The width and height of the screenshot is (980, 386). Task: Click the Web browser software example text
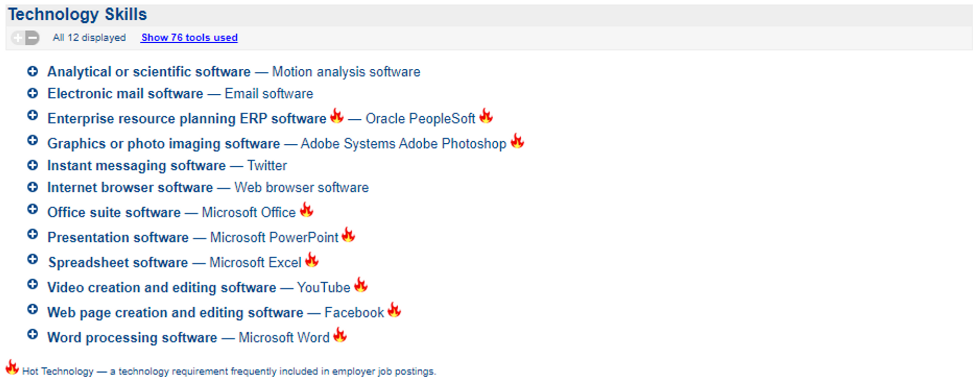point(301,188)
